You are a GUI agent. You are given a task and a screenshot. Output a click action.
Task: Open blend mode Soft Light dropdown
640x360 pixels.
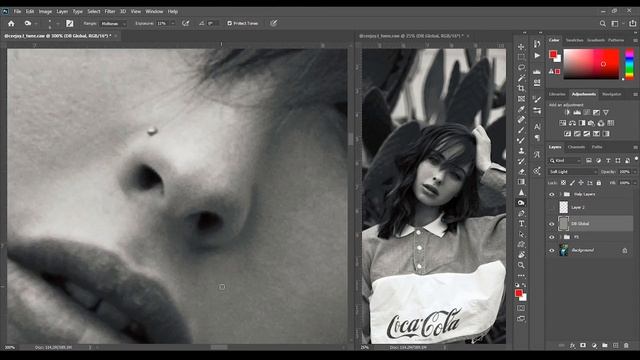tap(572, 172)
